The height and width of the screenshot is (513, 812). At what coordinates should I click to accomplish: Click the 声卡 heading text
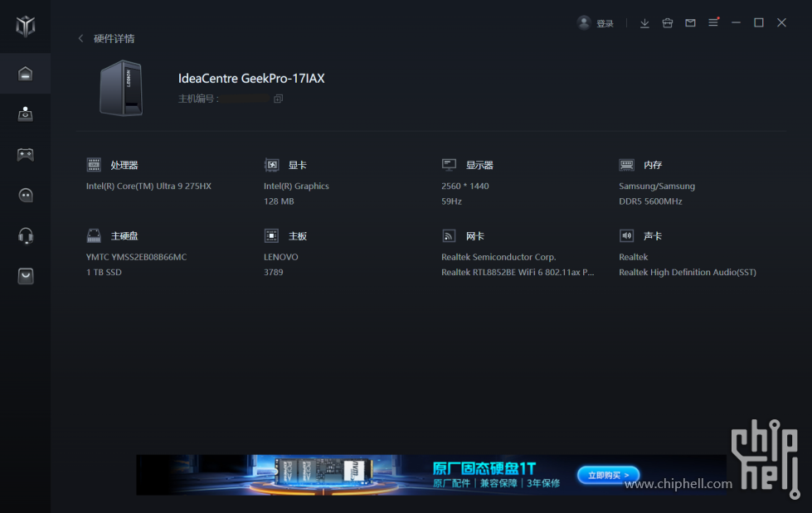coord(653,236)
